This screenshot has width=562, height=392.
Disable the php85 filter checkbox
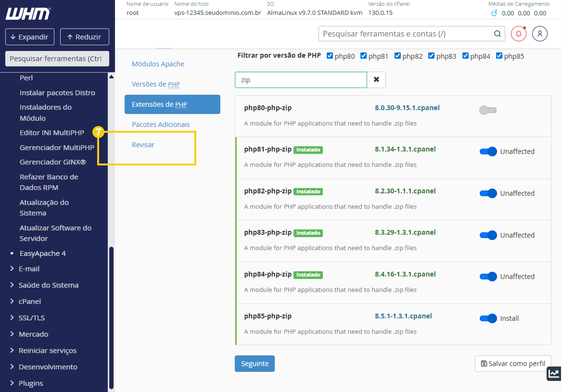[499, 56]
